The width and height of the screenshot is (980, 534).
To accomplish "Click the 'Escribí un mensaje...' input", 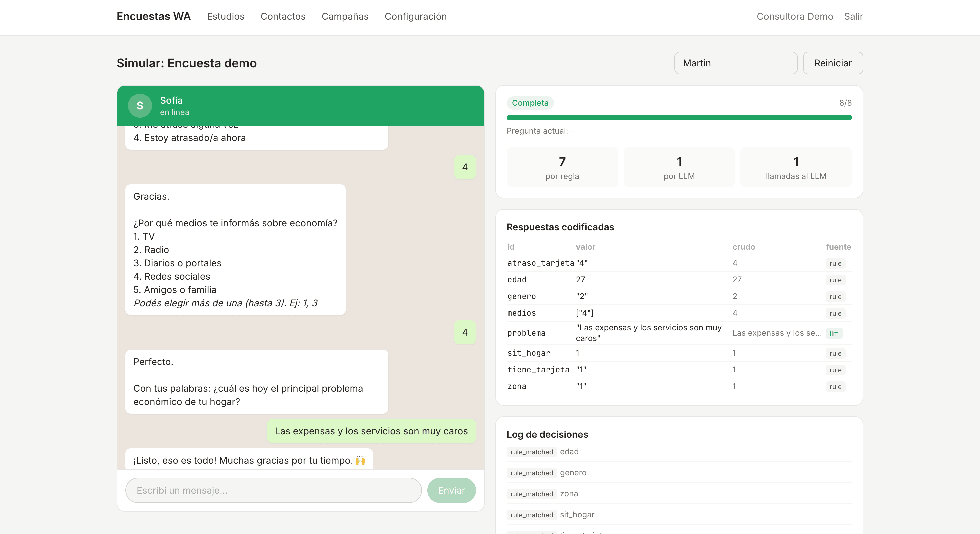I will [273, 490].
